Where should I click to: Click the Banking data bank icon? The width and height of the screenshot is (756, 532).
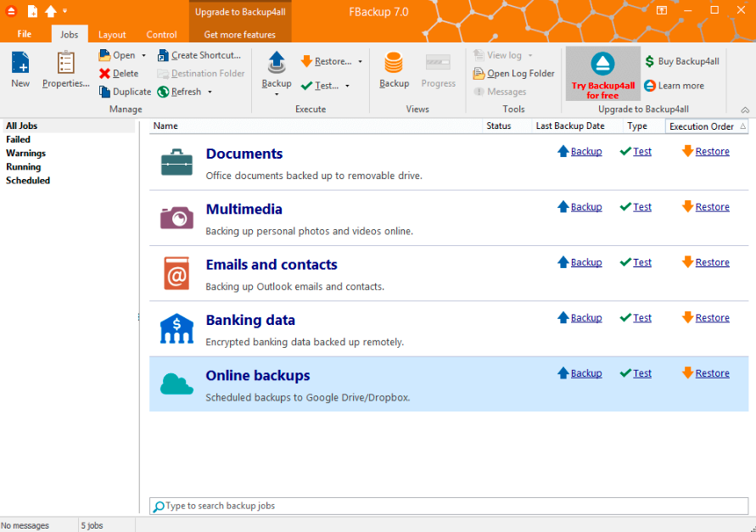click(x=176, y=328)
